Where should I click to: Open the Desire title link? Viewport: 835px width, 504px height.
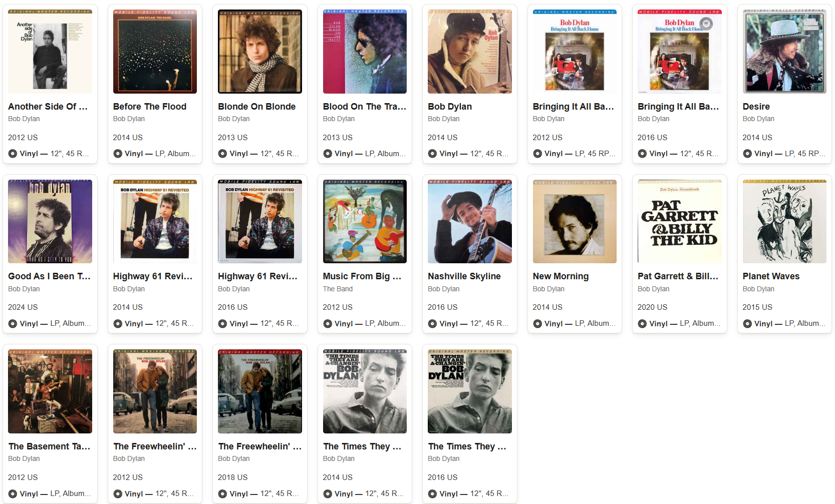click(x=756, y=107)
